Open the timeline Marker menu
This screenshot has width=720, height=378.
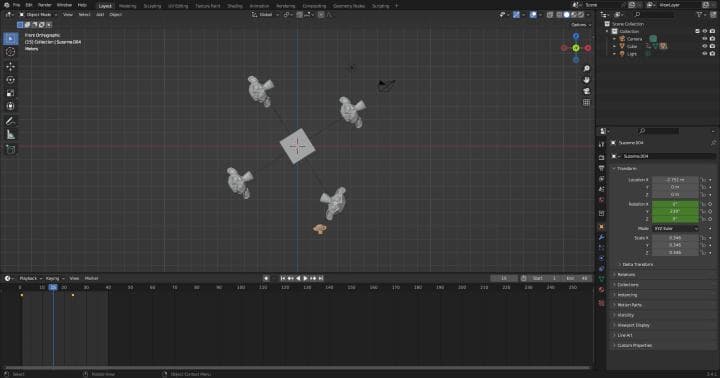click(x=91, y=278)
